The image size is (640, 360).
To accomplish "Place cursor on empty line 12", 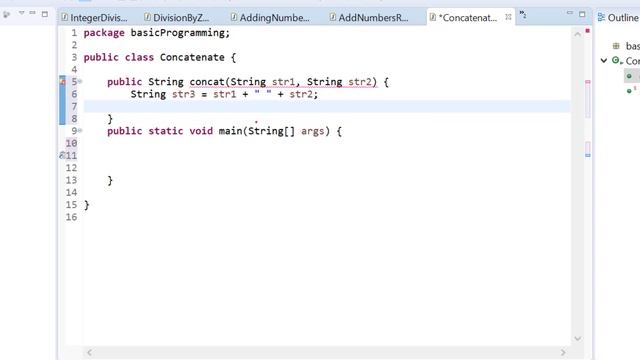I will pyautogui.click(x=327, y=168).
